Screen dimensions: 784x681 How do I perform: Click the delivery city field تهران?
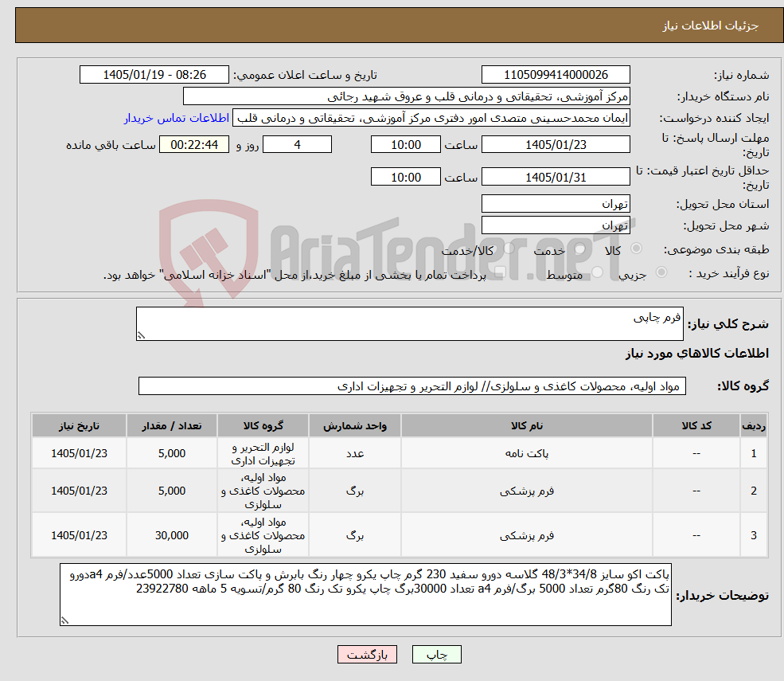(x=556, y=225)
